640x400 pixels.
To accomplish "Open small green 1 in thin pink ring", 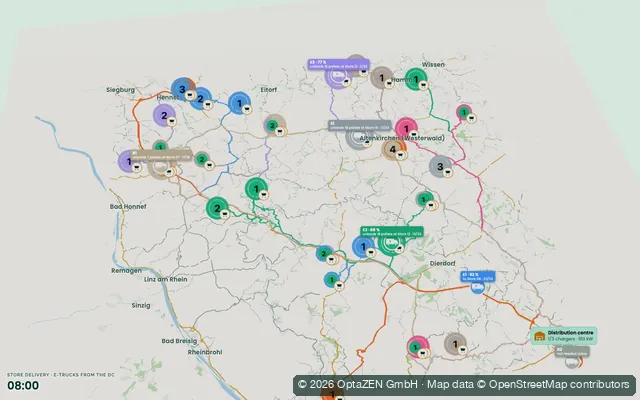I will [x=464, y=112].
